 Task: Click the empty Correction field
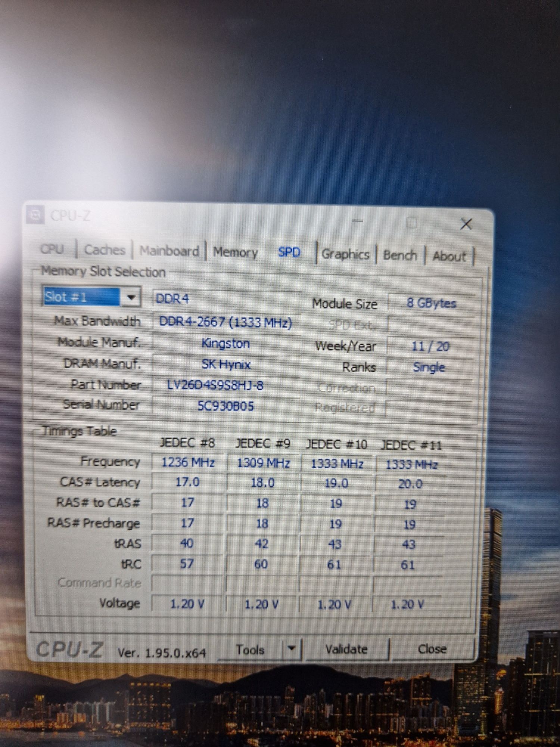pyautogui.click(x=429, y=387)
